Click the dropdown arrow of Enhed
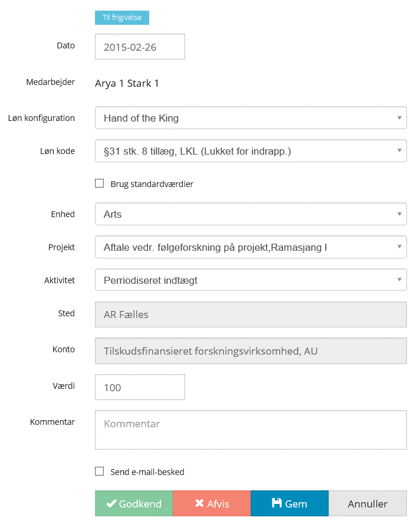Viewport: 420px width, 524px height. pyautogui.click(x=399, y=214)
